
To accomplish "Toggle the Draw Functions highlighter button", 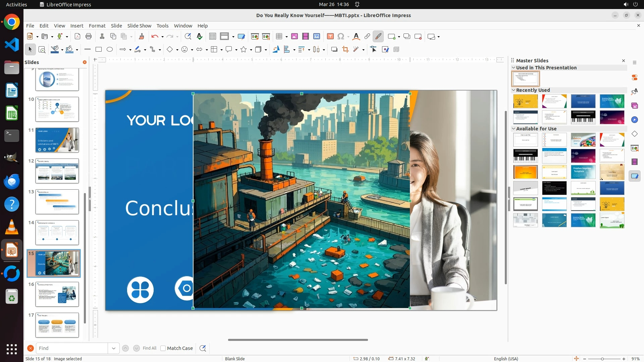I will point(378,37).
